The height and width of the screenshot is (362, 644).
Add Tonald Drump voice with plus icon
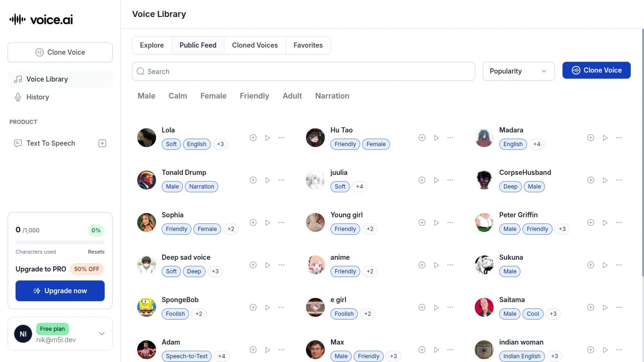point(253,180)
